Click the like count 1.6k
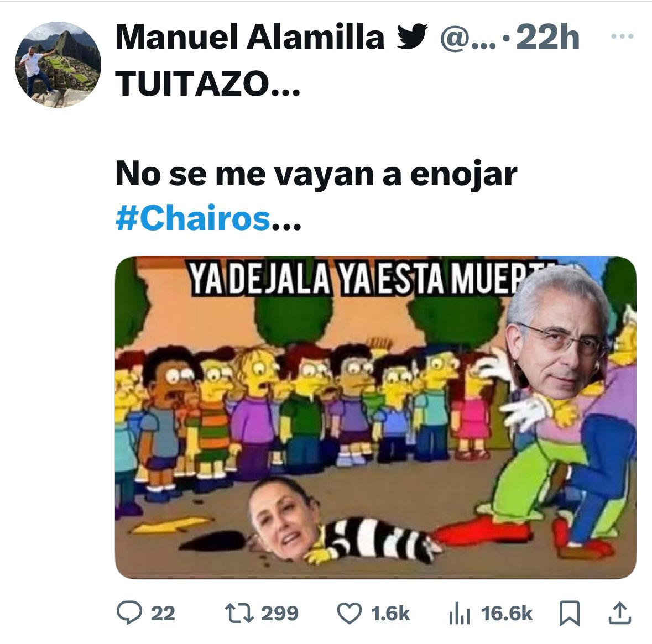 coord(390,613)
